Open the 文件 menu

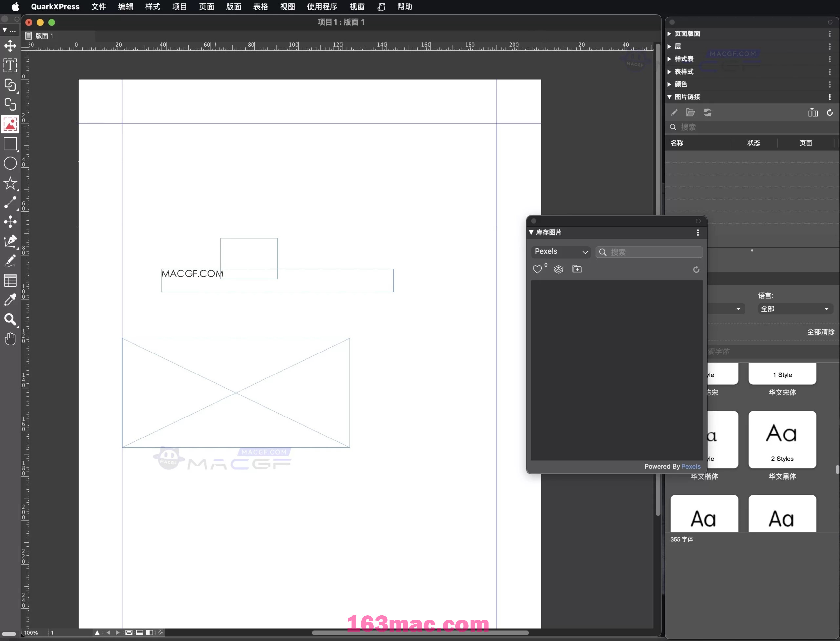click(99, 7)
